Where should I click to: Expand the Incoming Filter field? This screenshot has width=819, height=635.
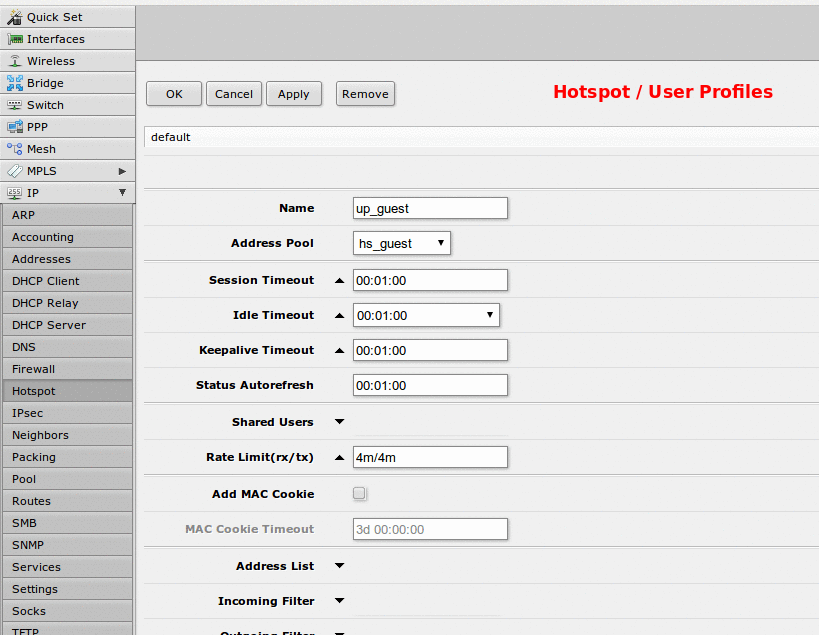click(340, 601)
